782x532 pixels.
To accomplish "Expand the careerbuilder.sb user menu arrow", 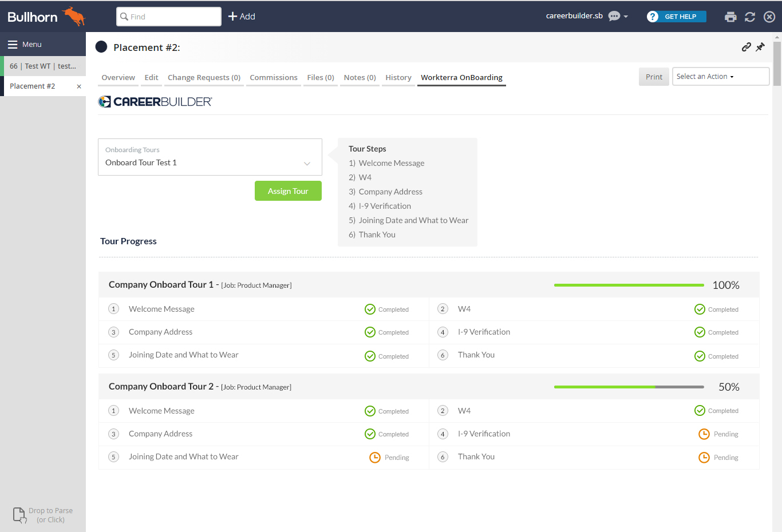I will [626, 17].
